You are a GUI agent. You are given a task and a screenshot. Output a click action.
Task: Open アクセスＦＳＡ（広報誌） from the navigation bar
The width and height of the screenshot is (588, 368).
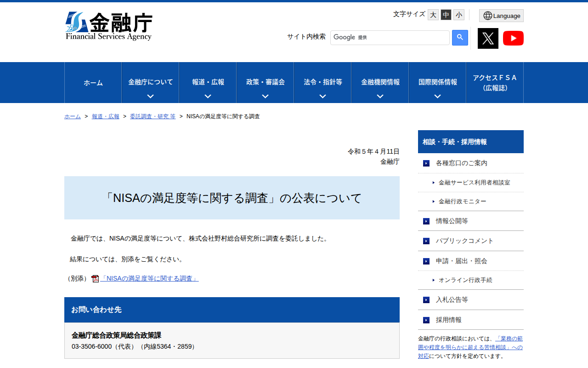point(495,83)
